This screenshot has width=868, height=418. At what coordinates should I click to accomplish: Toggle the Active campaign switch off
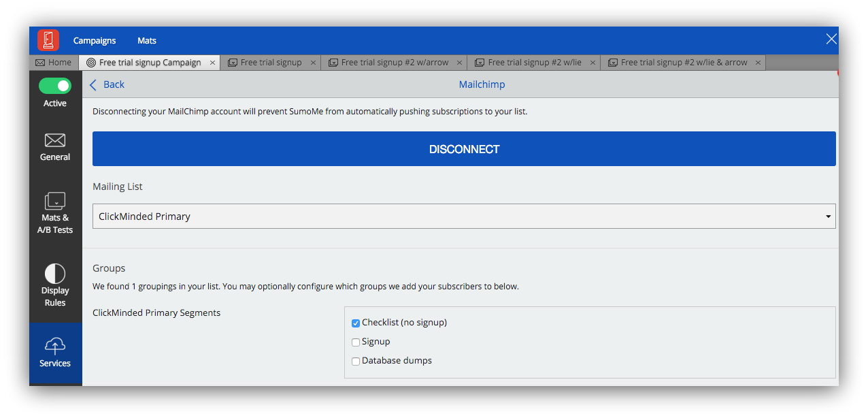[55, 86]
